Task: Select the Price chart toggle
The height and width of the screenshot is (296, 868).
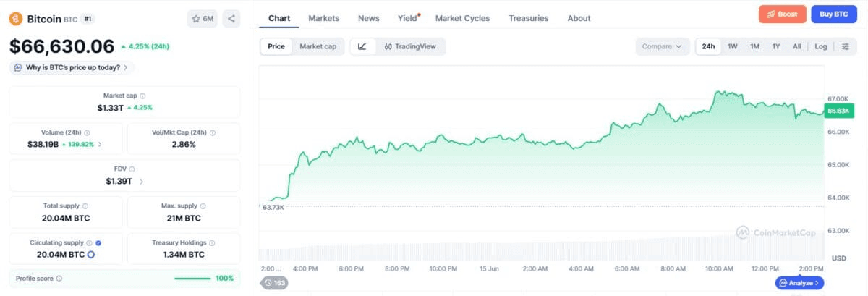Action: coord(276,46)
